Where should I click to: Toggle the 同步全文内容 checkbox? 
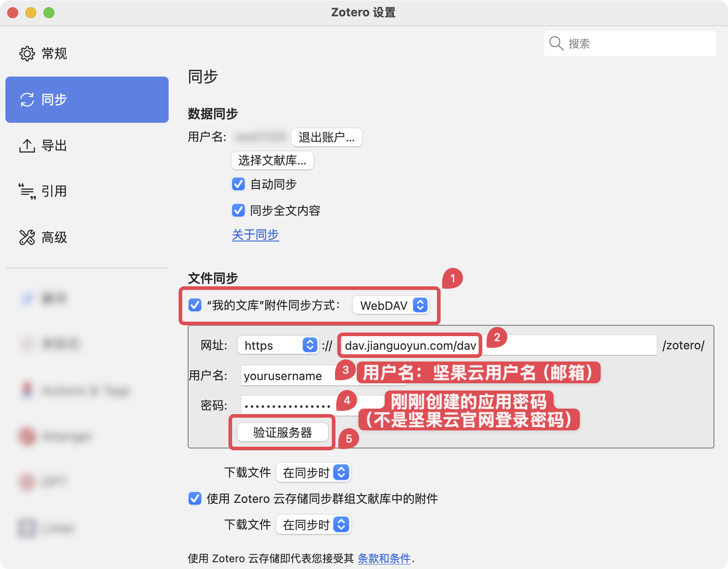pos(238,210)
